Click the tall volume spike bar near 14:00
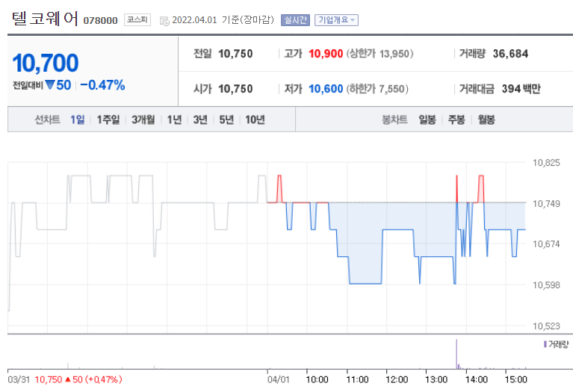The image size is (573, 392). coord(456,354)
